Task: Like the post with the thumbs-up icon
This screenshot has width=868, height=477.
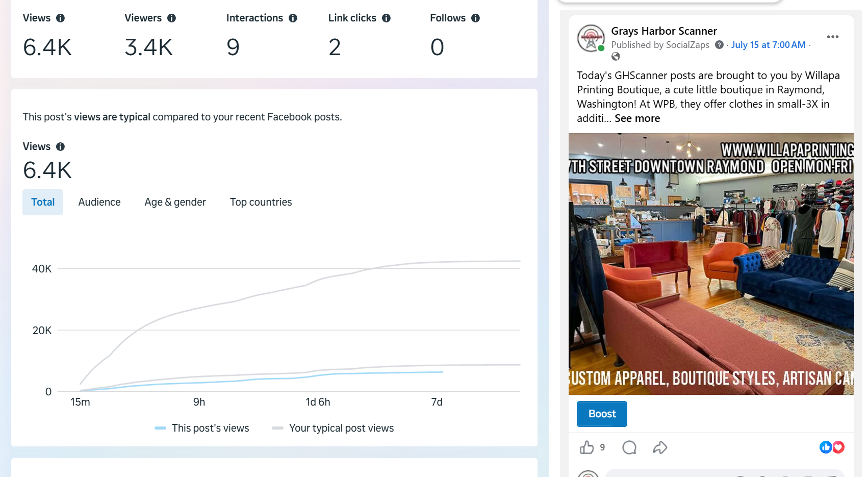Action: (x=587, y=447)
